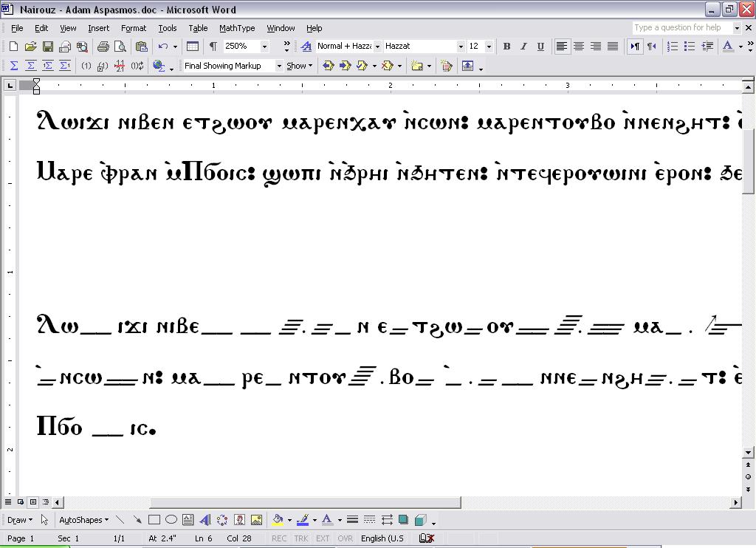Open the Hazzat font name dropdown
This screenshot has height=548, width=756.
click(x=461, y=47)
